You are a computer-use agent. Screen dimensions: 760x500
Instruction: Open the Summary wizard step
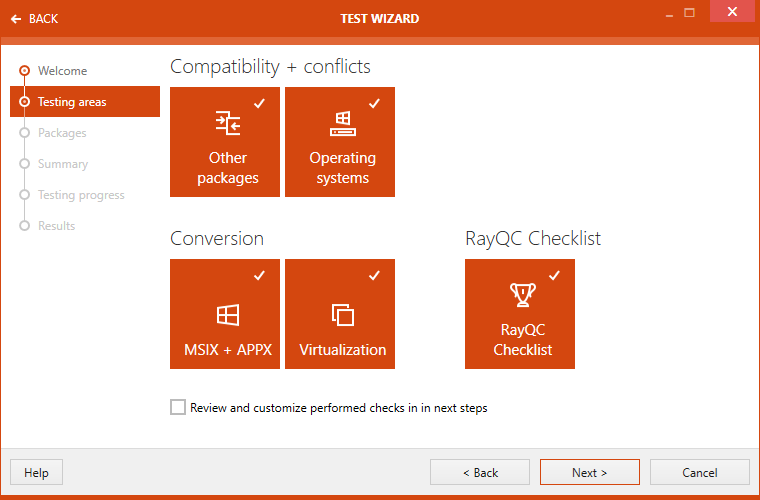pyautogui.click(x=63, y=164)
